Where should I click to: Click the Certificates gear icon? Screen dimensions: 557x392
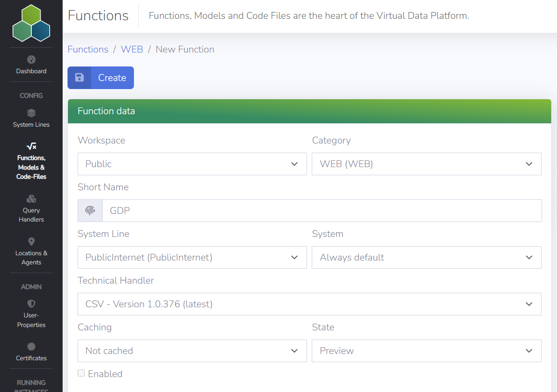(x=31, y=346)
